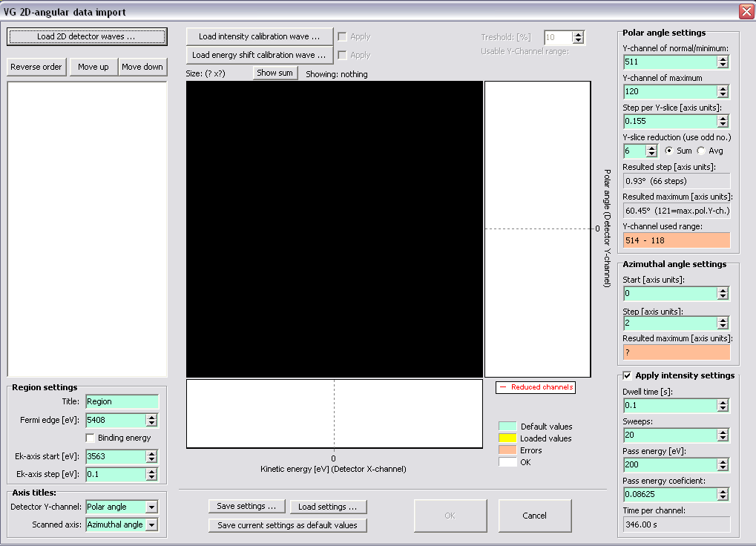The image size is (756, 546).
Task: Edit the Dwell time field
Action: [670, 405]
